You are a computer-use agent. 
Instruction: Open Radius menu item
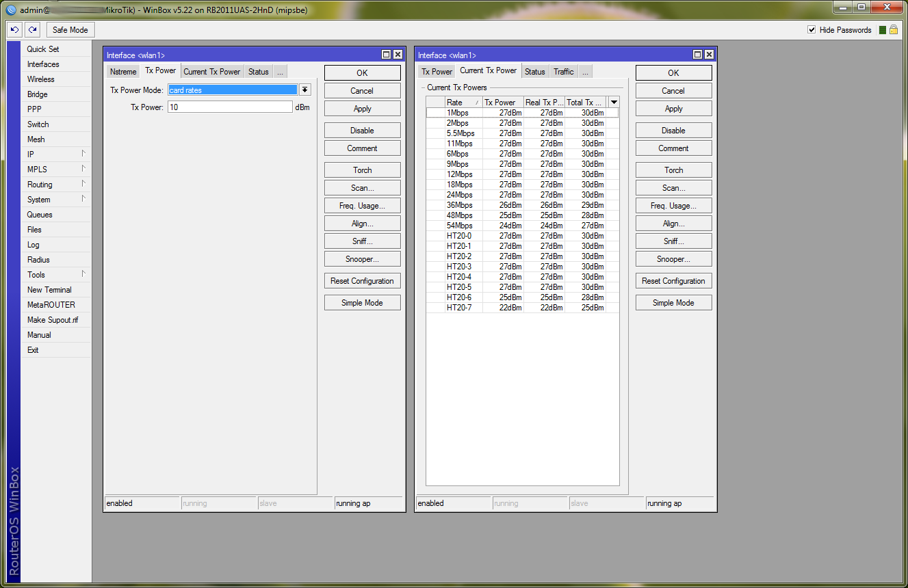pyautogui.click(x=56, y=260)
